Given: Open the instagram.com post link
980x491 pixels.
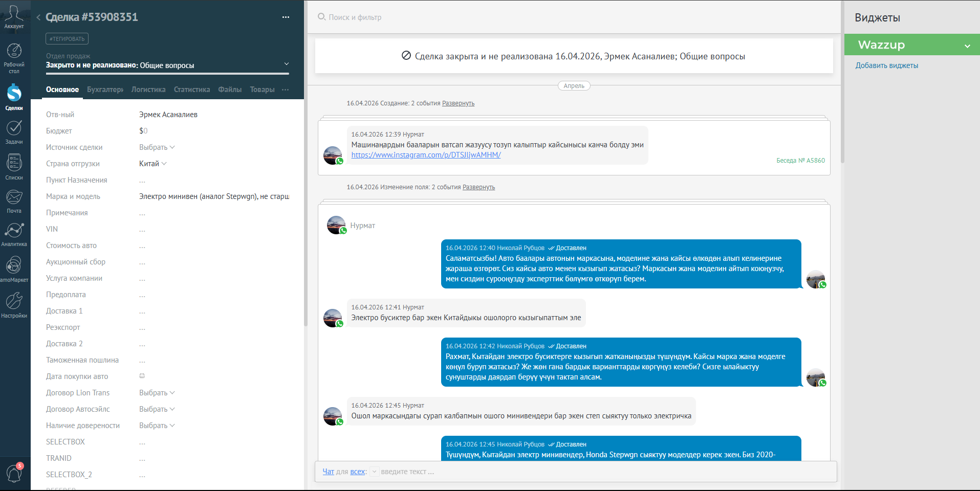Looking at the screenshot, I should [426, 155].
